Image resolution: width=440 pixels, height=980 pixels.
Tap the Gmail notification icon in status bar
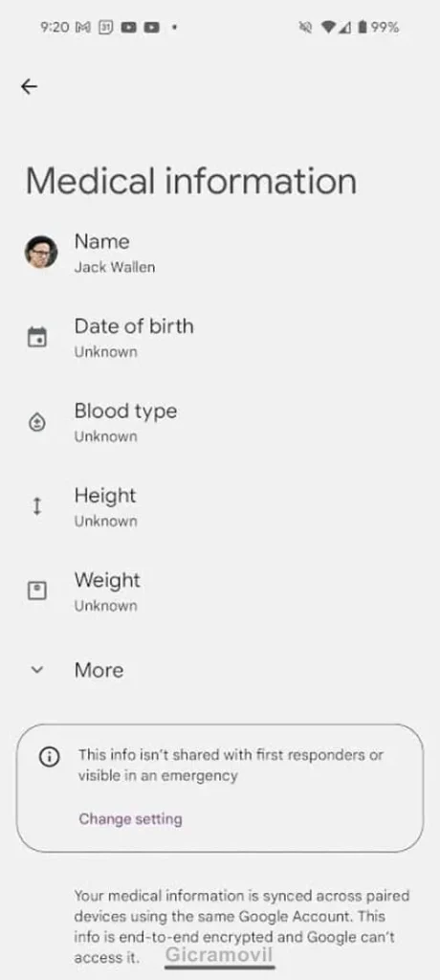[x=83, y=27]
